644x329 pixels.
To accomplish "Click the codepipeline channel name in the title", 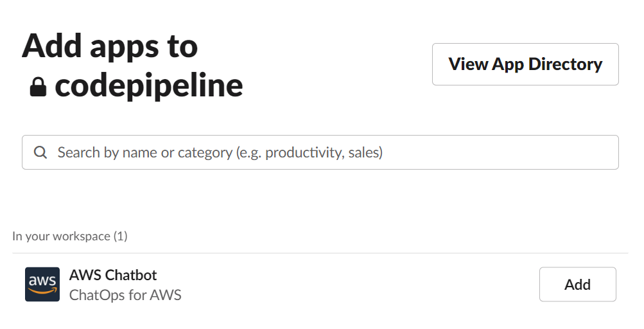I will tap(149, 85).
